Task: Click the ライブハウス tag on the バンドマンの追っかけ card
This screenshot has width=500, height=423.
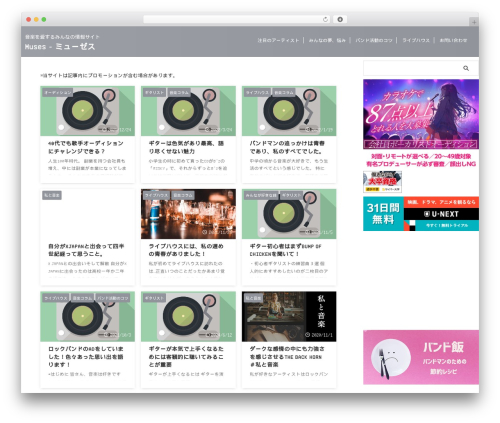Action: click(x=257, y=92)
